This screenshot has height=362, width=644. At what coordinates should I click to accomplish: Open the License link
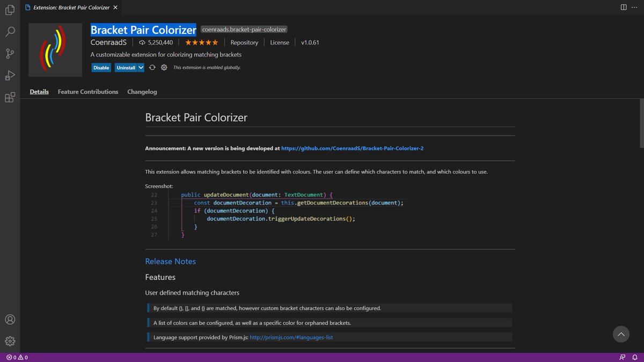point(280,42)
